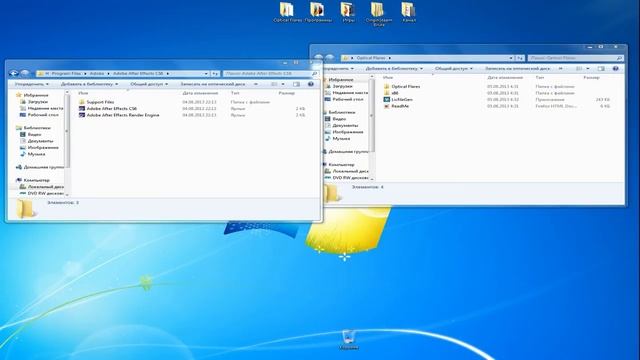The width and height of the screenshot is (640, 360).
Task: Click Adobe breadcrumb in address bar
Action: (x=97, y=73)
